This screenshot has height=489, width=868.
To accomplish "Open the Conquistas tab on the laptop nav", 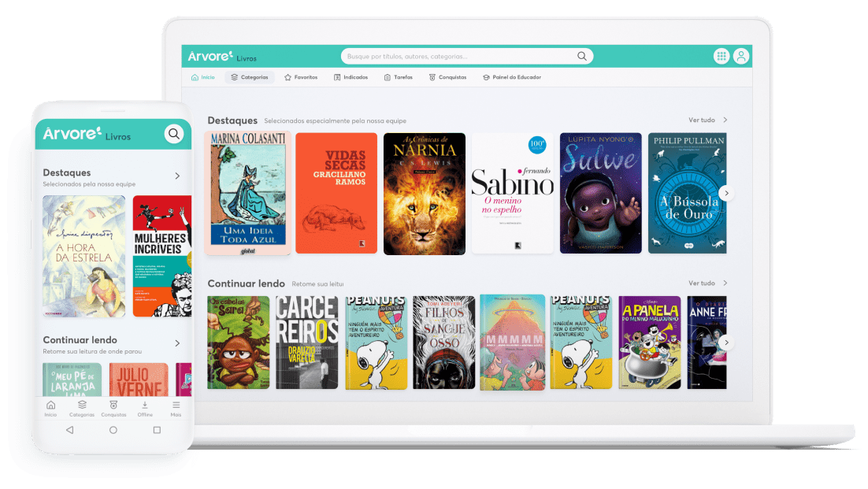I will click(447, 77).
